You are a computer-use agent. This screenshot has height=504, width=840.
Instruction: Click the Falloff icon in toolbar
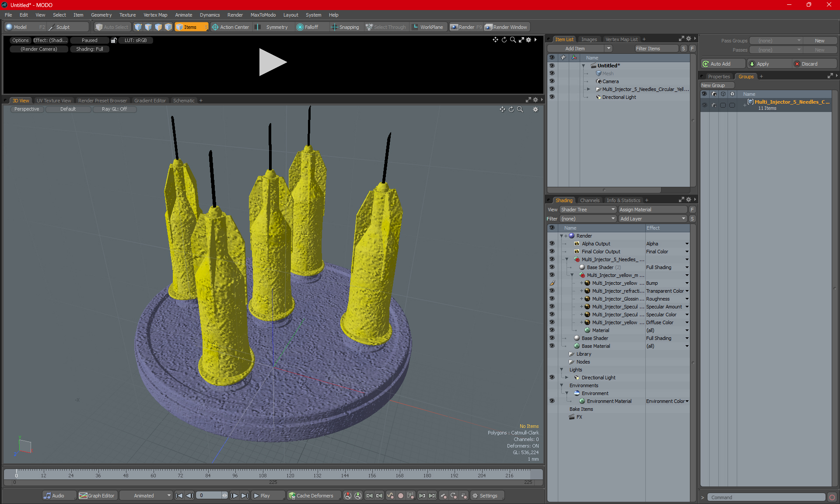300,27
